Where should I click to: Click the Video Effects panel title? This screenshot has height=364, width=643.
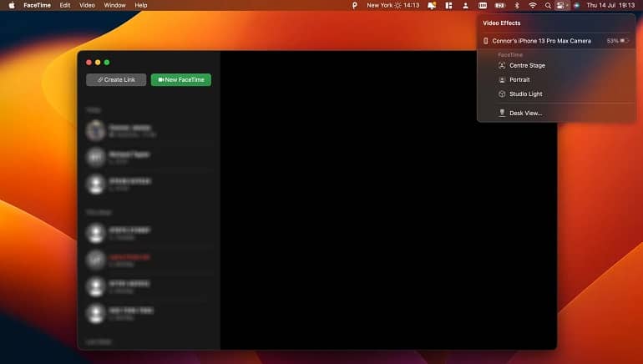[x=502, y=23]
